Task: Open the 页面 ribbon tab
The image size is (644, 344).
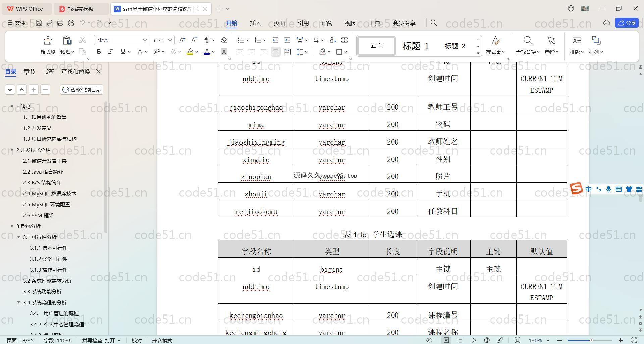Action: tap(279, 23)
